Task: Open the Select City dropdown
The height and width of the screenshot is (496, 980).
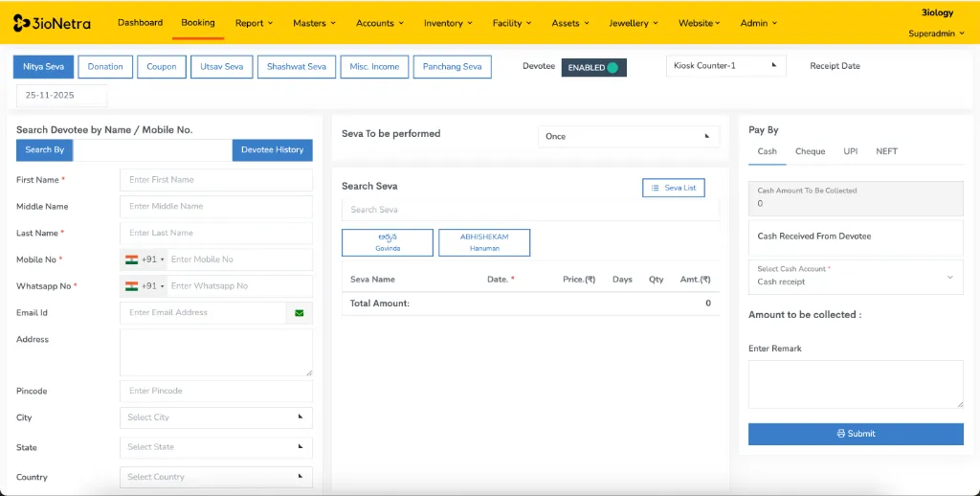Action: click(215, 417)
